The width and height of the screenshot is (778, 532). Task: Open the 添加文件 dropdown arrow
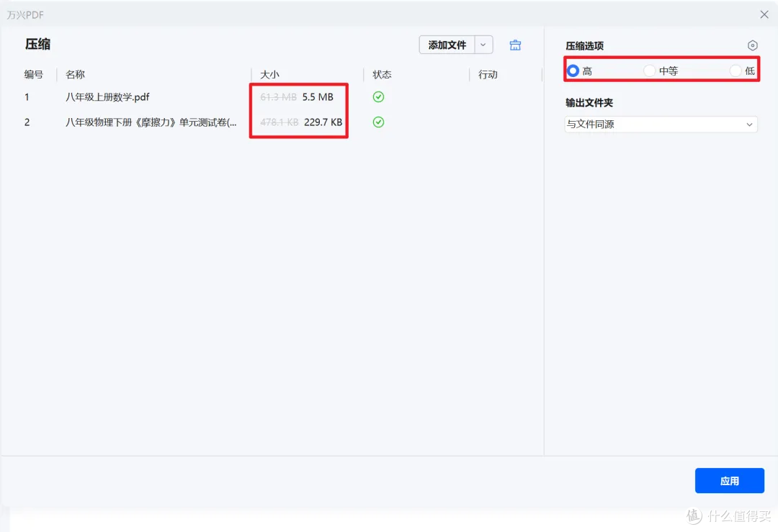click(483, 45)
